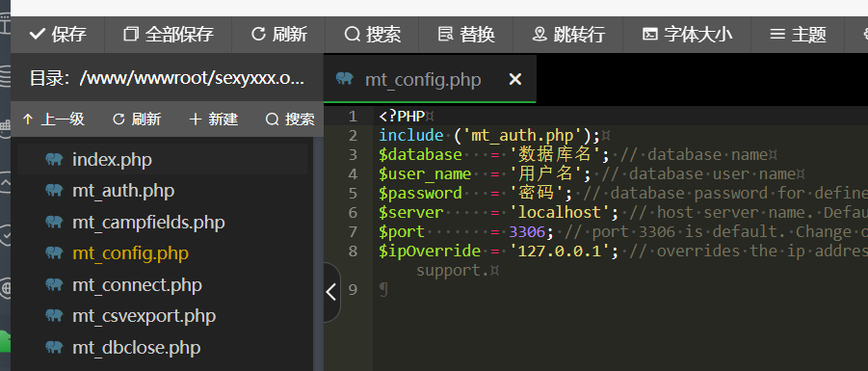
Task: Click the $database variable name
Action: coord(420,154)
